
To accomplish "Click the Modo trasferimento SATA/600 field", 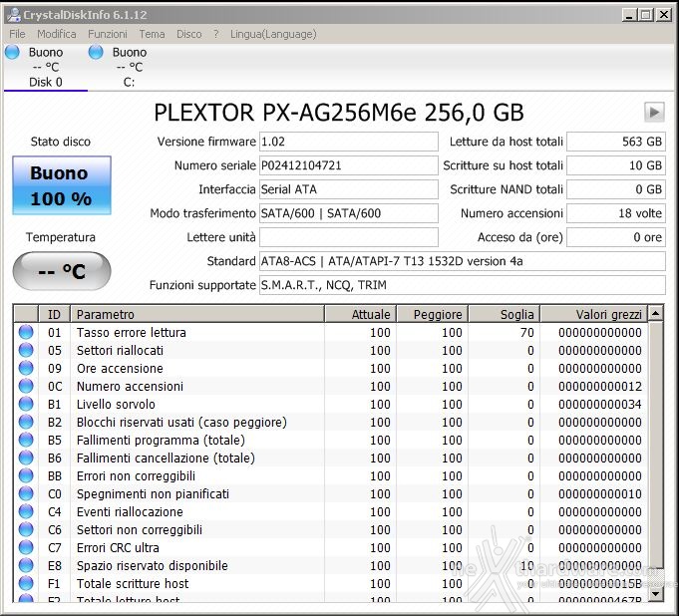I will coord(349,213).
